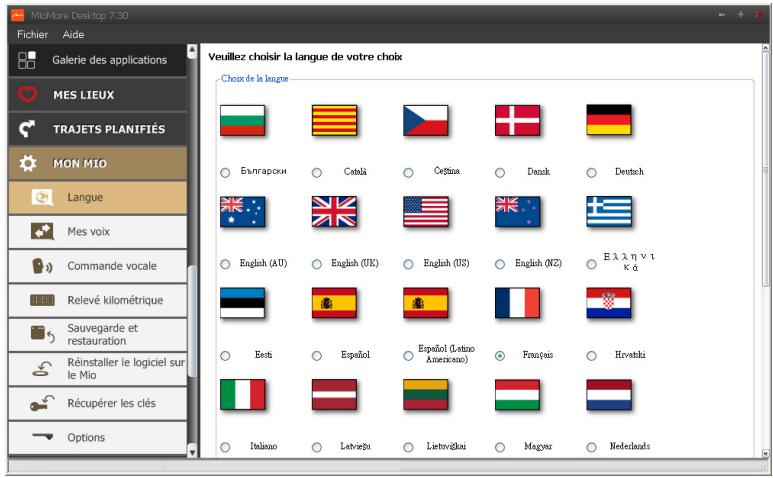The height and width of the screenshot is (478, 773).
Task: Click the language panel scroll up arrow
Action: 766,48
